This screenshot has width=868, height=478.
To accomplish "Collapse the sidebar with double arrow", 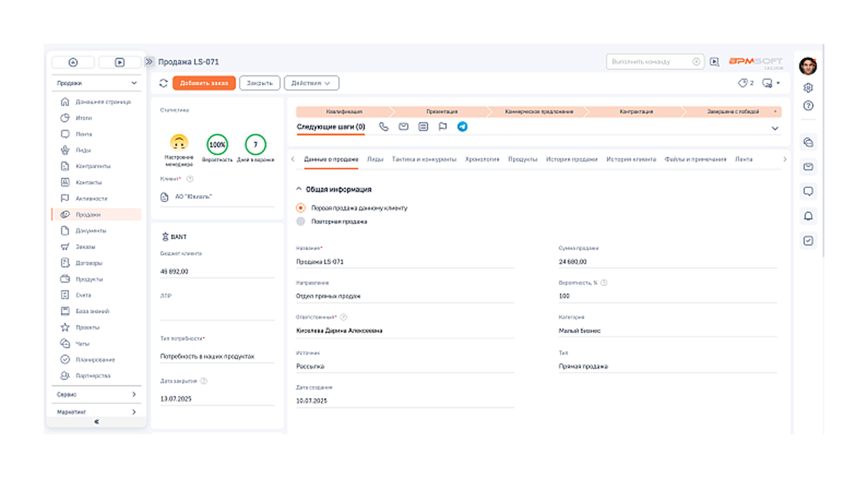I will [x=97, y=422].
